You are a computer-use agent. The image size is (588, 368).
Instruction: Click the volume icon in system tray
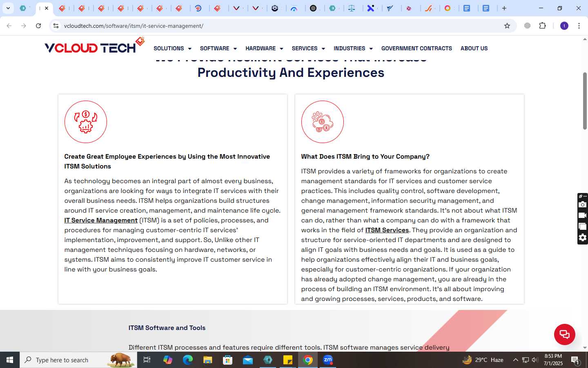[535, 360]
